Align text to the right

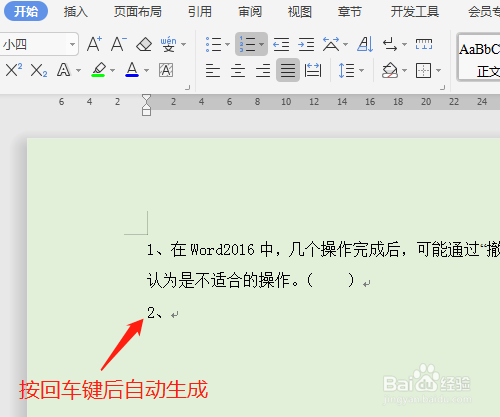[263, 70]
